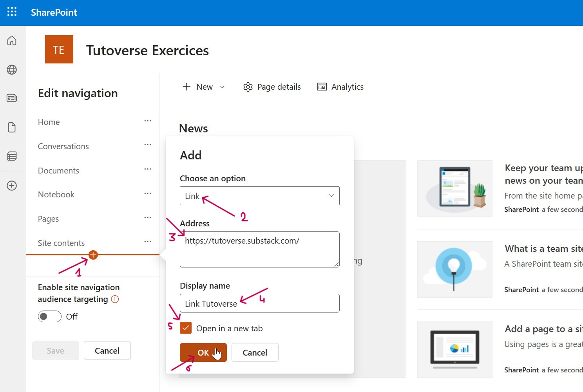The height and width of the screenshot is (392, 583).
Task: Click the Save button in Edit navigation
Action: click(x=56, y=350)
